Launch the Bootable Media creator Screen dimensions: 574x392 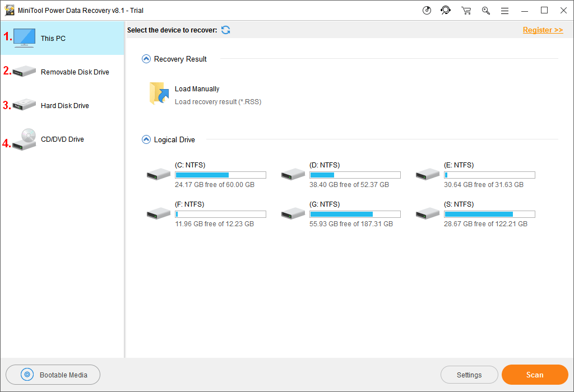click(53, 375)
